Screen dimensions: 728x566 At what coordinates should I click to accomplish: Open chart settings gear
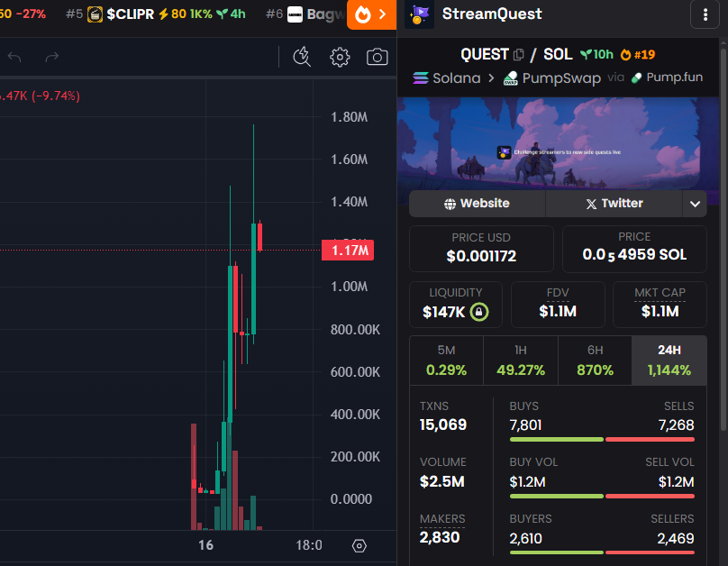[x=340, y=57]
